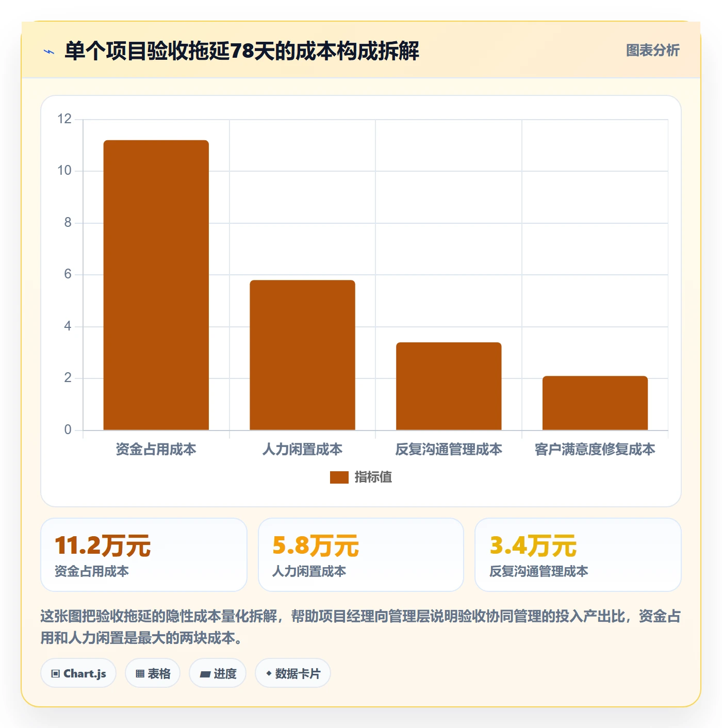Click the 客户满意度修复成本 x-axis label

click(x=595, y=450)
